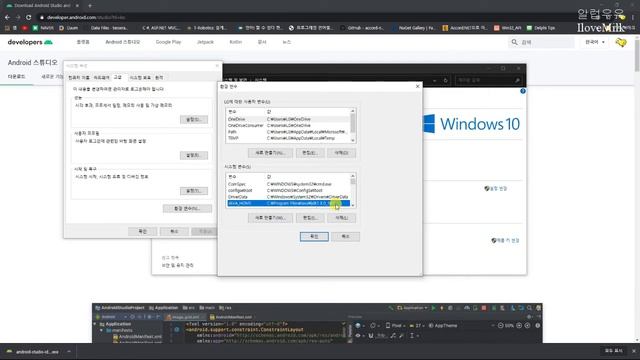Click 설정 변경 shield link
This screenshot has width=640, height=360.
(495, 189)
